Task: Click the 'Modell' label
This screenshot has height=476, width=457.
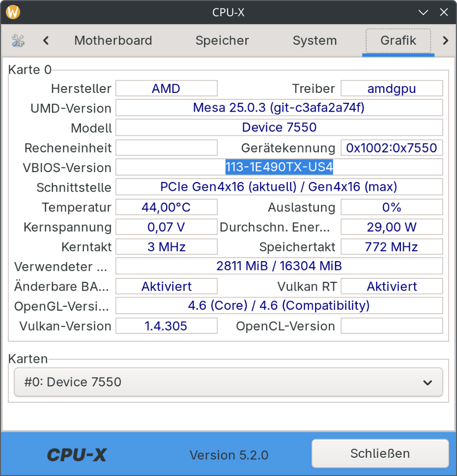Action: pos(91,128)
